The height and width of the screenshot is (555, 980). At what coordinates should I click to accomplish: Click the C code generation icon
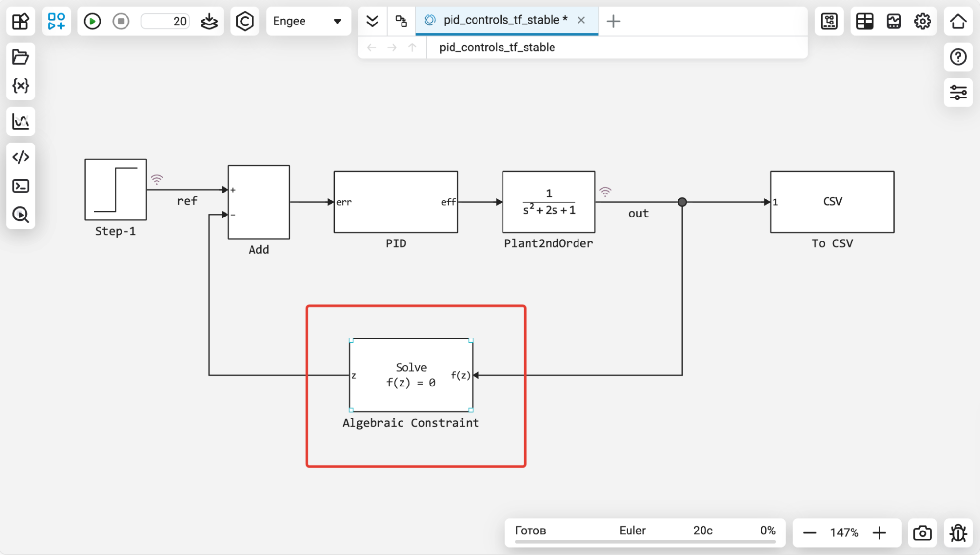pos(245,21)
